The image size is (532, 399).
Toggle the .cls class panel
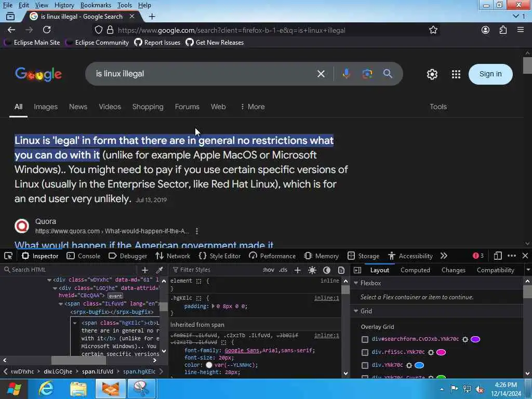pyautogui.click(x=283, y=270)
